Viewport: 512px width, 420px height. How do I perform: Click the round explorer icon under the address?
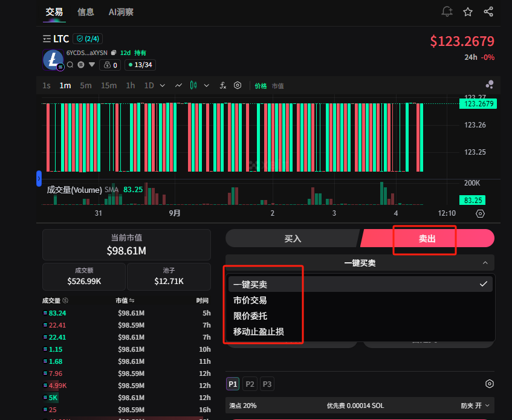coord(80,65)
